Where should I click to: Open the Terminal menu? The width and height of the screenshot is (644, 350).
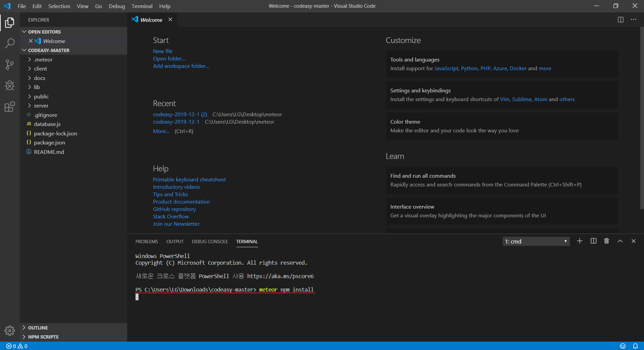click(x=142, y=6)
